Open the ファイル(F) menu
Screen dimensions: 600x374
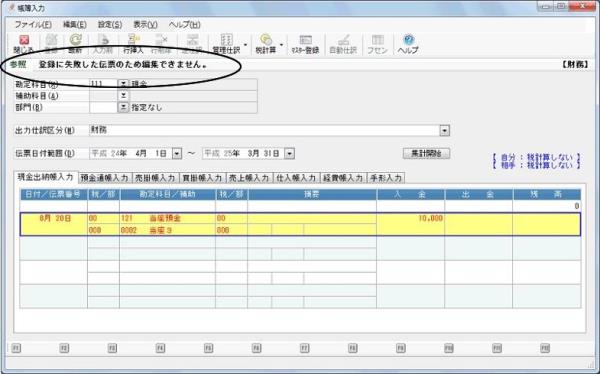(33, 24)
